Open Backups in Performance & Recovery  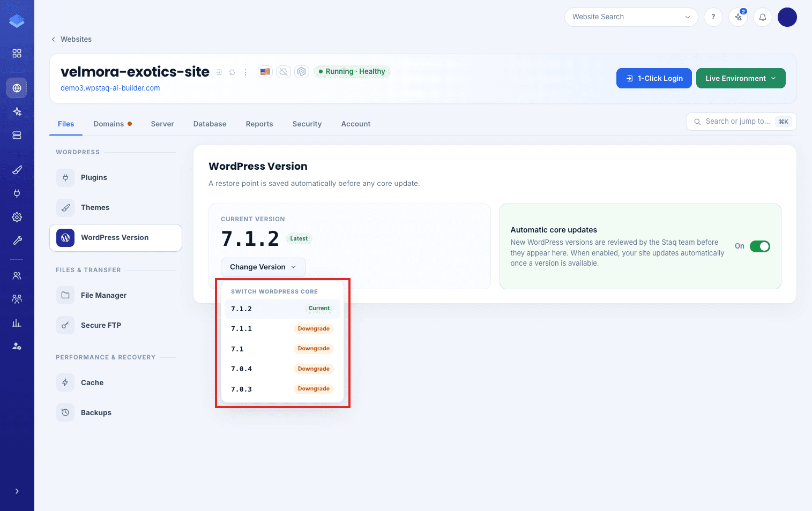116,412
